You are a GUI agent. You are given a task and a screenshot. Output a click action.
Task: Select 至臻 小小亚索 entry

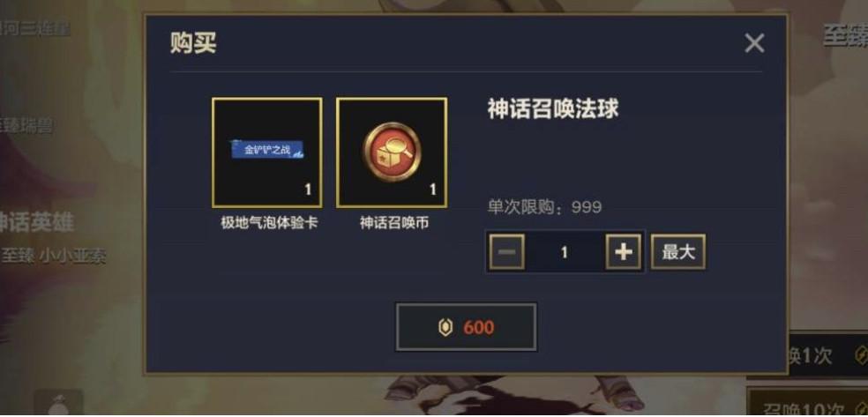coord(54,256)
